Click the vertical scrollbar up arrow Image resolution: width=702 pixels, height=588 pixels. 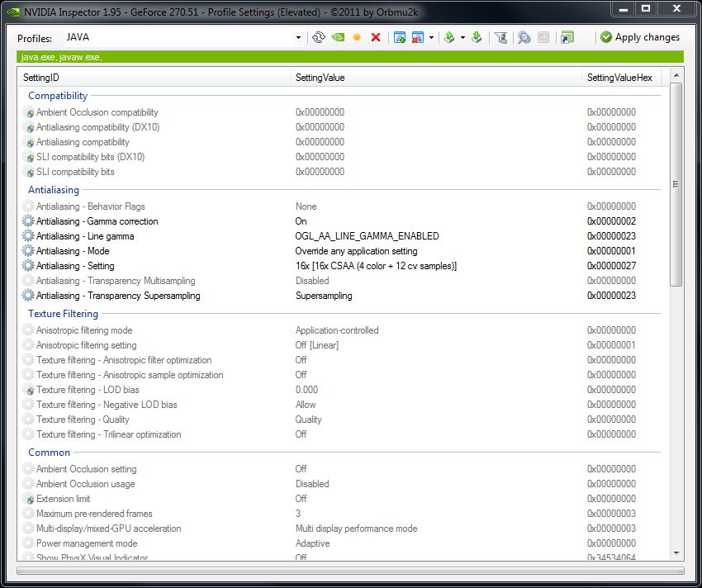click(676, 75)
